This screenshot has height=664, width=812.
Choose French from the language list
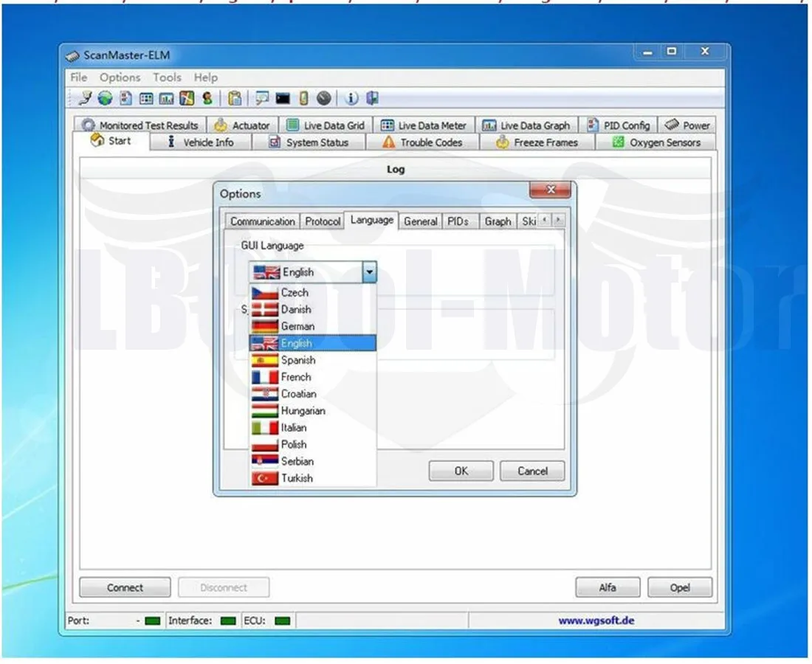coord(313,377)
